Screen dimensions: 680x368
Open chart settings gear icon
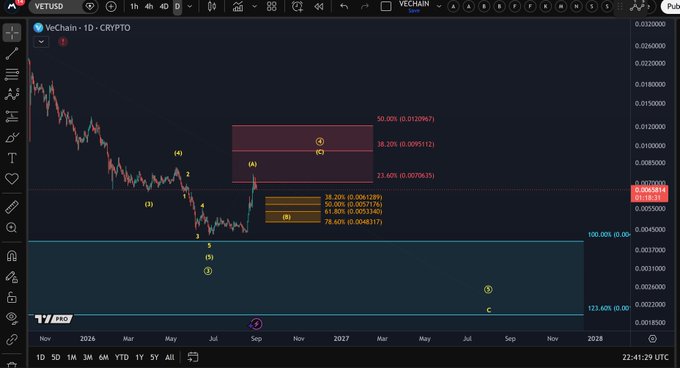[653, 339]
